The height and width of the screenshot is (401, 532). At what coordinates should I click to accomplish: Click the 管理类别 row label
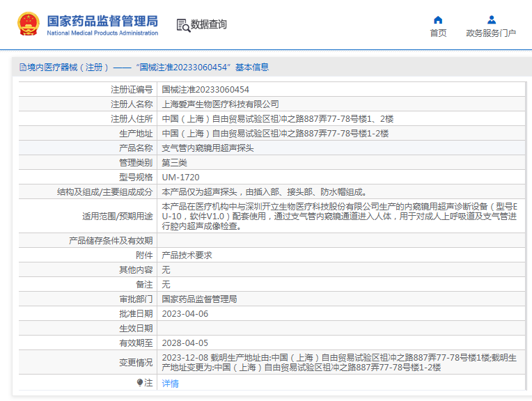tap(136, 162)
